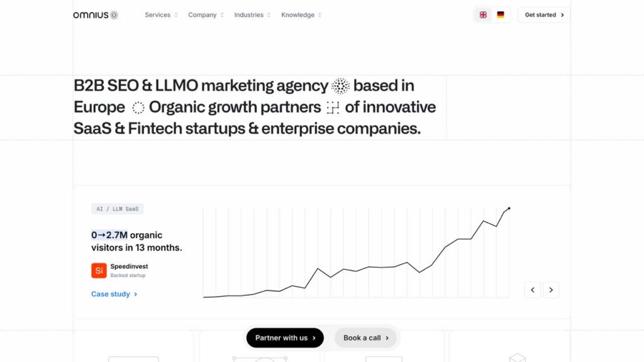Viewport: 644px width, 362px height.
Task: Select the Services menu item
Action: (157, 14)
